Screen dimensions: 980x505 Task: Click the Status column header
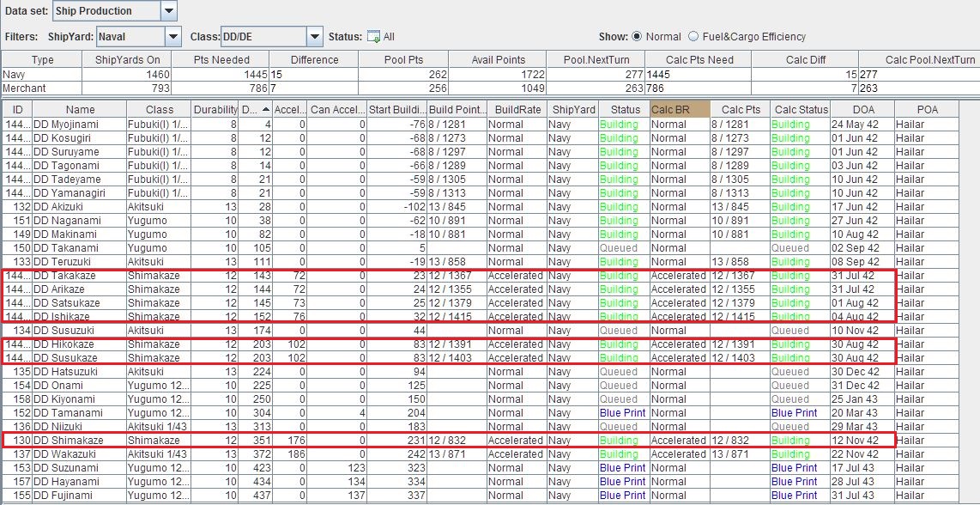pyautogui.click(x=625, y=110)
